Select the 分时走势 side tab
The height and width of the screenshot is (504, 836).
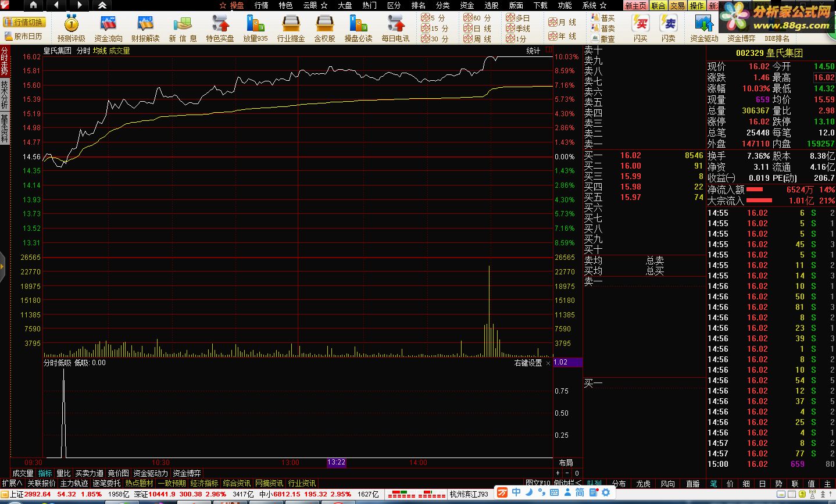(5, 62)
